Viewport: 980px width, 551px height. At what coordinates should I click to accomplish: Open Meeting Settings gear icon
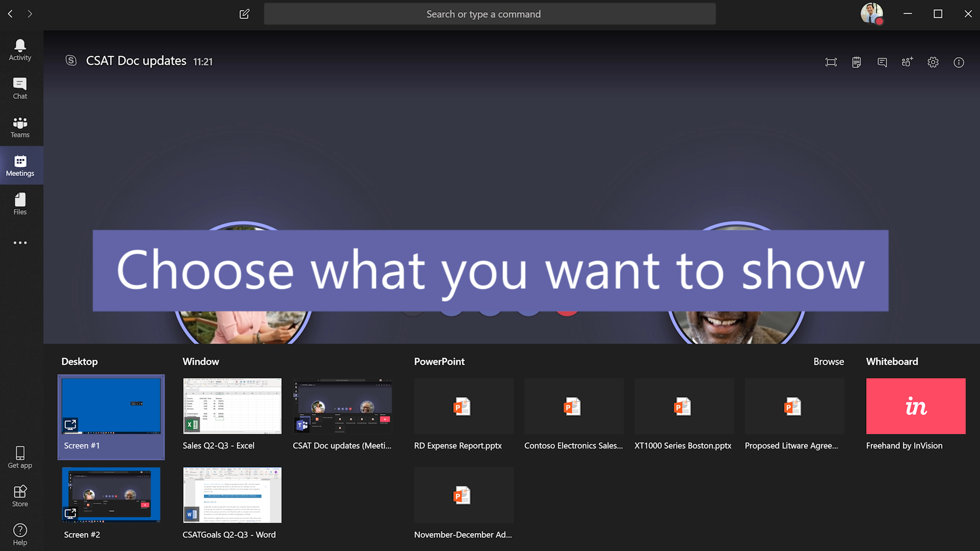pyautogui.click(x=933, y=61)
